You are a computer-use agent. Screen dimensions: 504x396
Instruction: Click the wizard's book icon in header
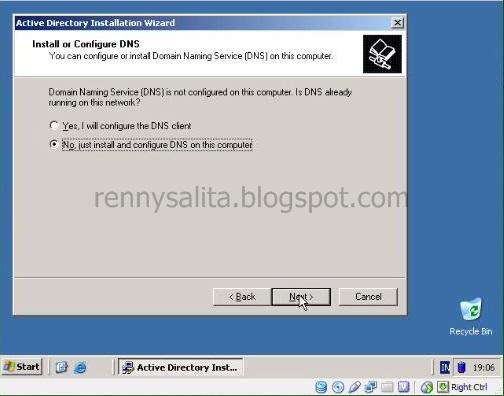[x=382, y=54]
